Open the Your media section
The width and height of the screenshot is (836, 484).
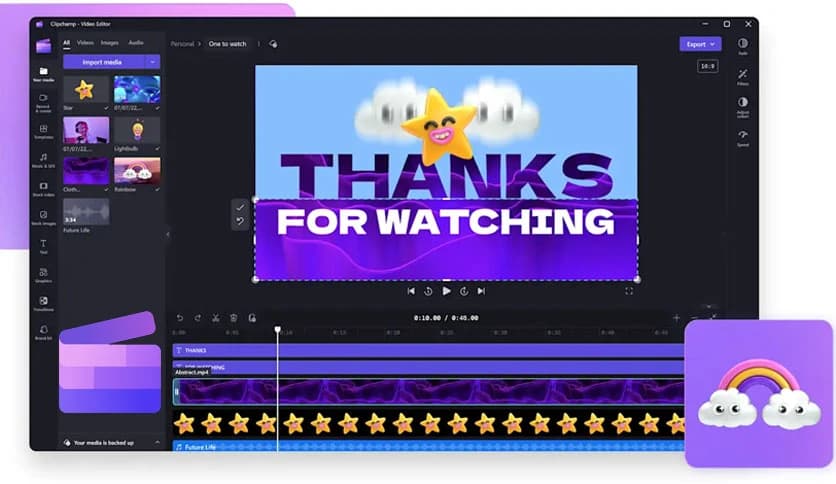point(44,74)
